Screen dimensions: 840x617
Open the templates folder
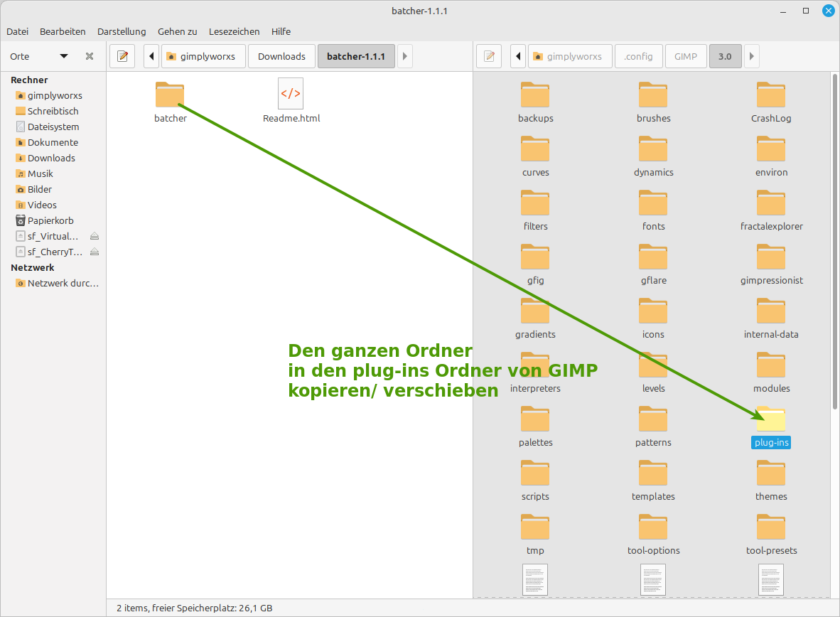[653, 473]
